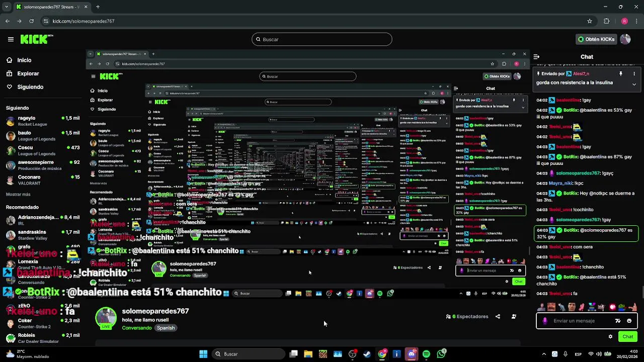Open WhatsApp from the taskbar

click(x=441, y=354)
